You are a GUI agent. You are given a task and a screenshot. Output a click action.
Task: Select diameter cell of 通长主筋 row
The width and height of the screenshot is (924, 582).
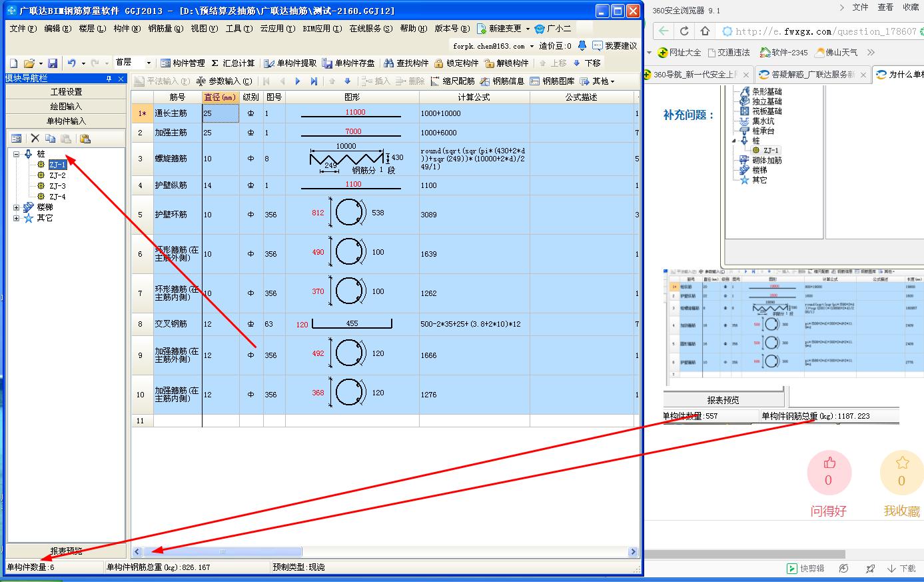[x=221, y=113]
